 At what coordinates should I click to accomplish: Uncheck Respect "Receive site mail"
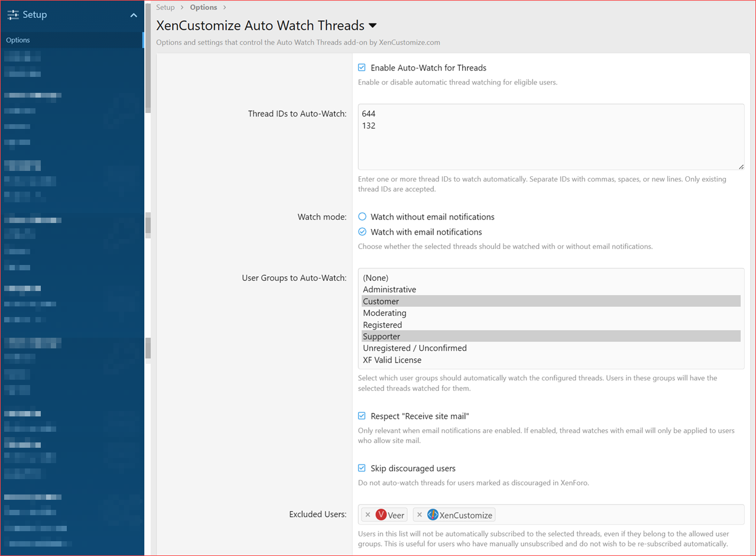[361, 416]
